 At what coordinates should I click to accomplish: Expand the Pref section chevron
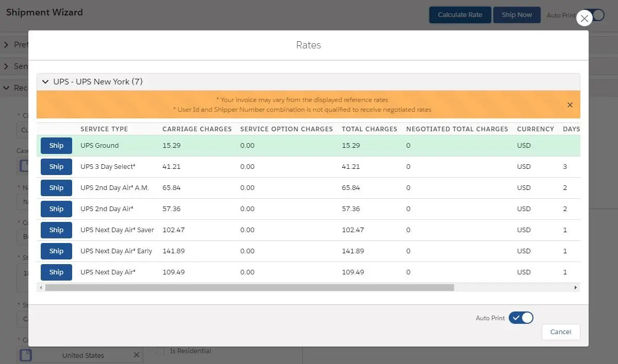(6, 45)
